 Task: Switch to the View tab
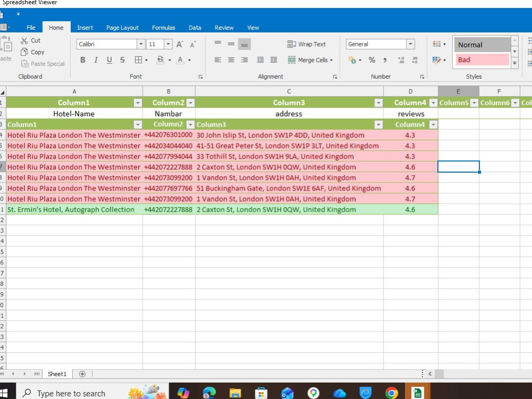[253, 28]
